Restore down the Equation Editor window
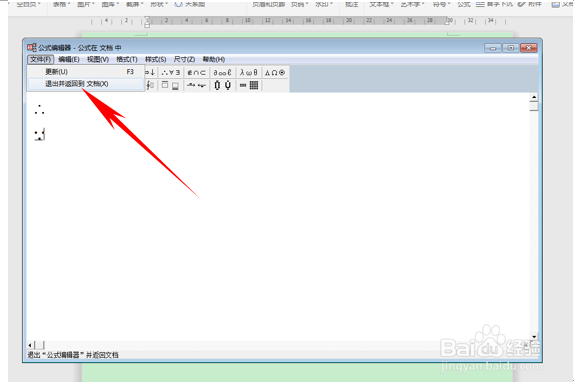574x386 pixels. (510, 48)
